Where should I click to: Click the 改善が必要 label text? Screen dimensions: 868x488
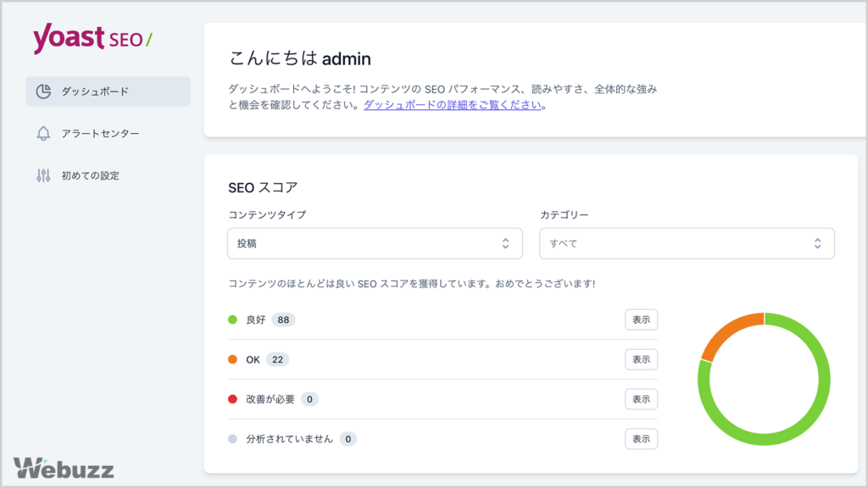point(270,400)
